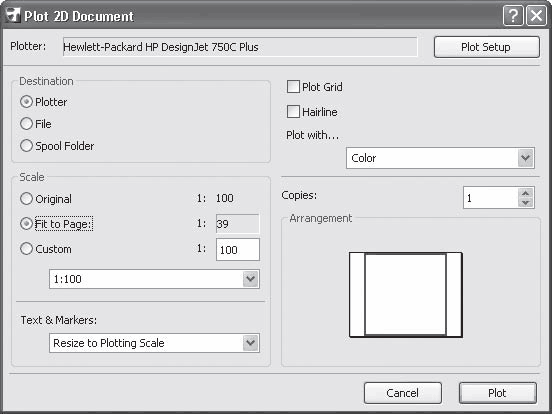This screenshot has height=414, width=552.
Task: Decrease copies with the down arrow
Action: (x=526, y=202)
